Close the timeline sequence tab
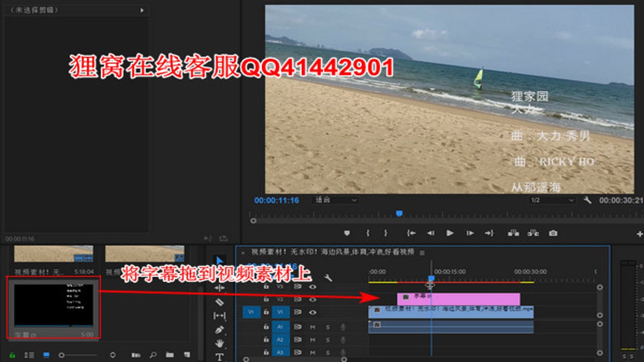This screenshot has height=362, width=644. 243,252
